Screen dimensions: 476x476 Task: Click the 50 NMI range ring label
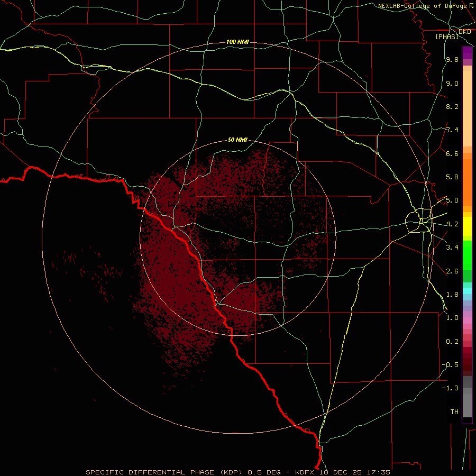pos(237,140)
